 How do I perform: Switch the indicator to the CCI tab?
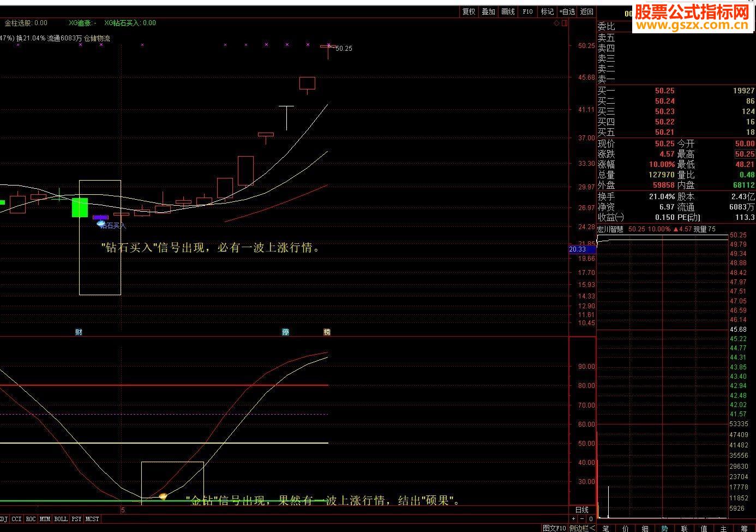pyautogui.click(x=16, y=519)
